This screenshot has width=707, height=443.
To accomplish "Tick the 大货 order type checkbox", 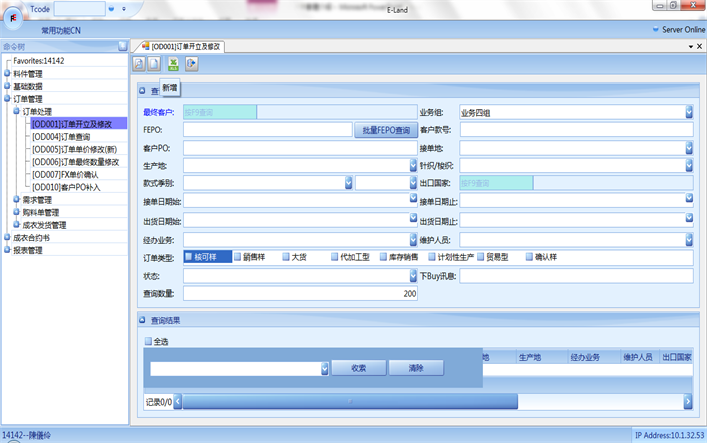I will (x=285, y=257).
